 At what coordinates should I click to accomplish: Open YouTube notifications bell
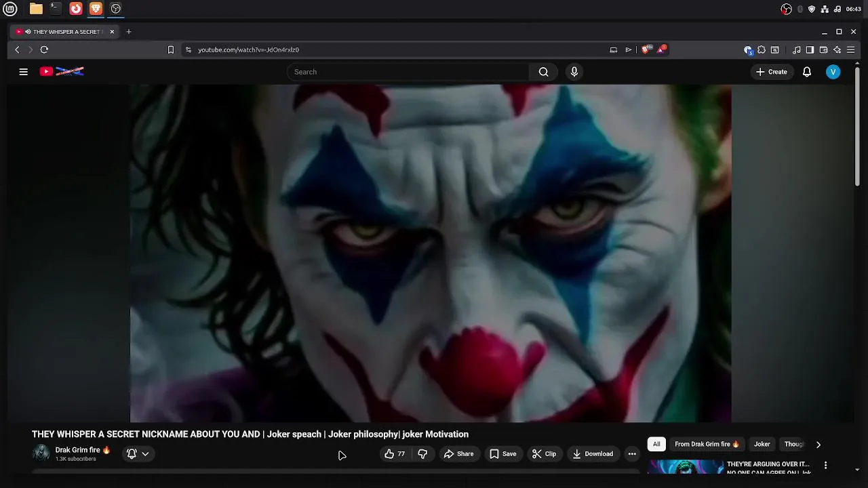[807, 72]
